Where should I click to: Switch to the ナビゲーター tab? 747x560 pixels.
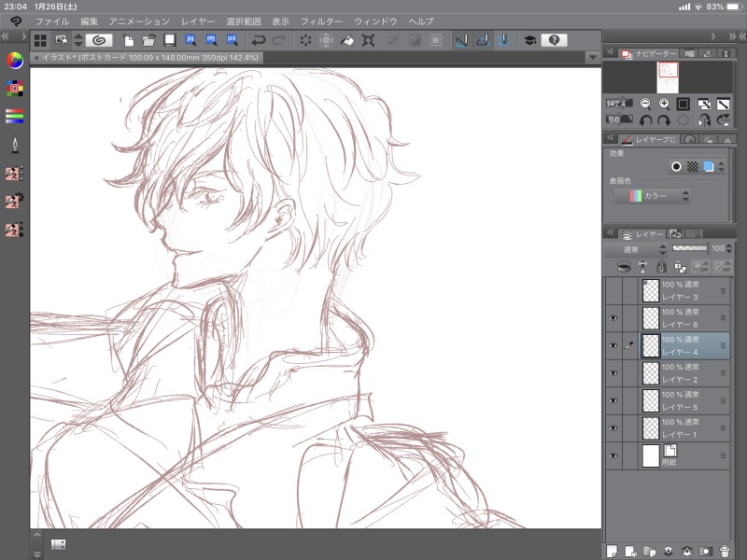pos(648,53)
